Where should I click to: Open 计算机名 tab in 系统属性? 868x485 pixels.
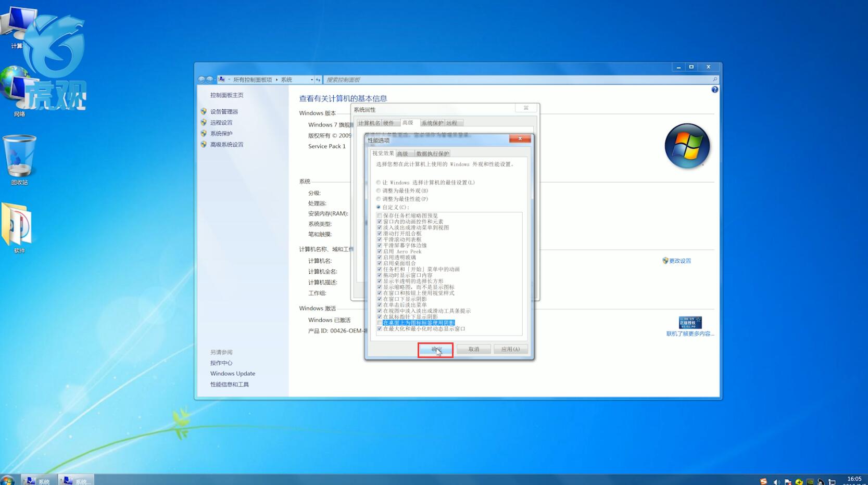pos(369,123)
